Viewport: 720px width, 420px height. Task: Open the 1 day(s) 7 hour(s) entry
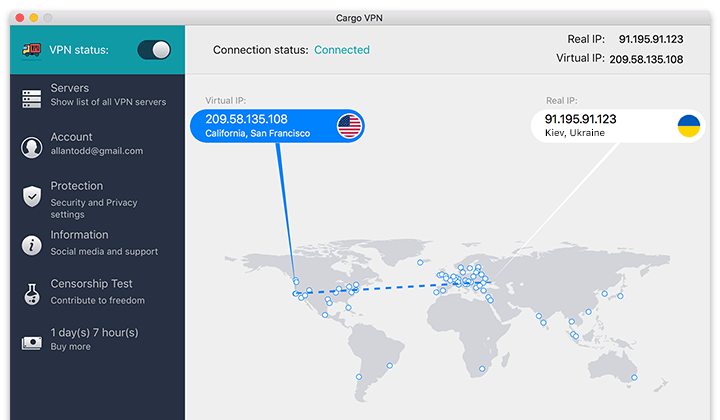click(x=94, y=332)
